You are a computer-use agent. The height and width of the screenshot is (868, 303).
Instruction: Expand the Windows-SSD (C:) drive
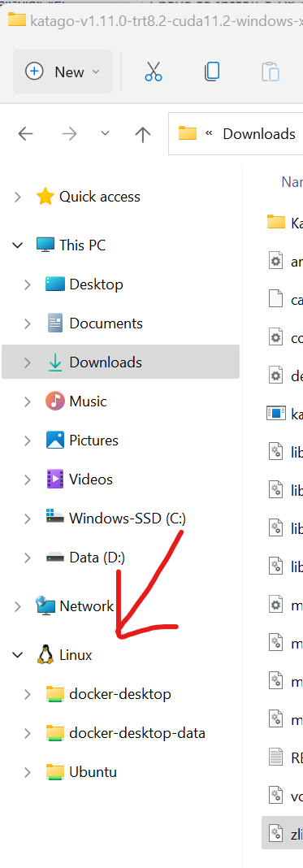(28, 519)
